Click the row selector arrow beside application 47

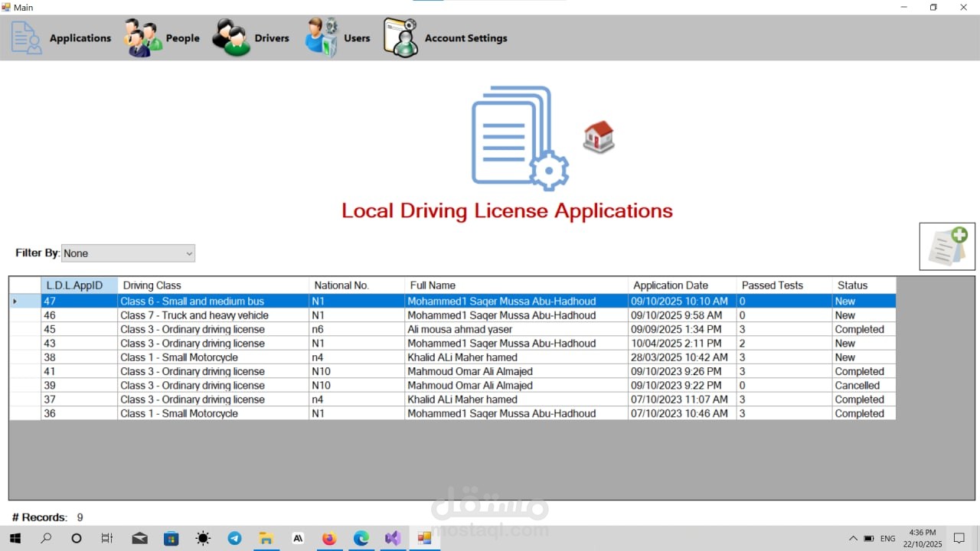click(x=15, y=301)
